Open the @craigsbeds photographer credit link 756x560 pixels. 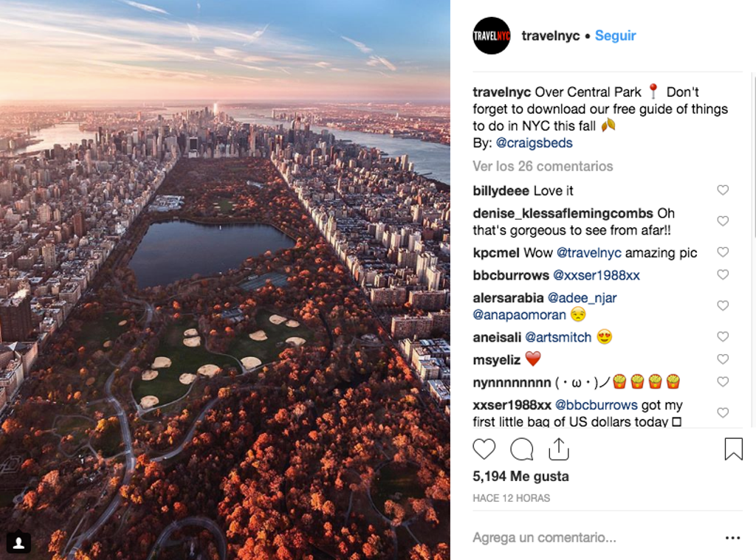[535, 143]
